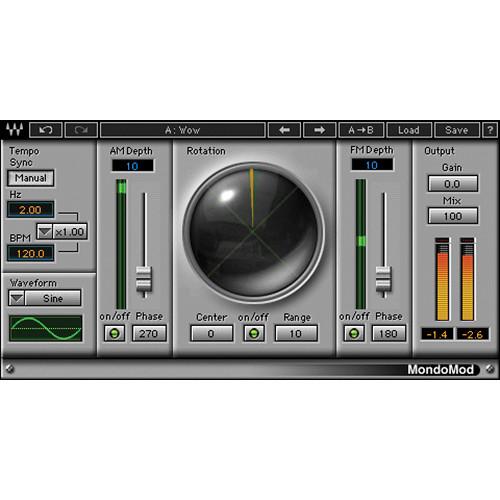Click the sine waveform display
This screenshot has width=500, height=500.
46,328
